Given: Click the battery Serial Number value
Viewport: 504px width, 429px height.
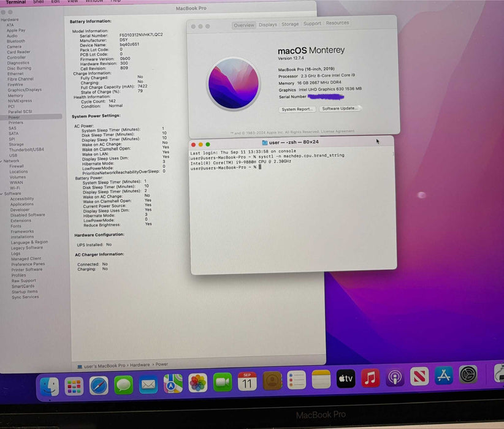Looking at the screenshot, I should tap(141, 34).
